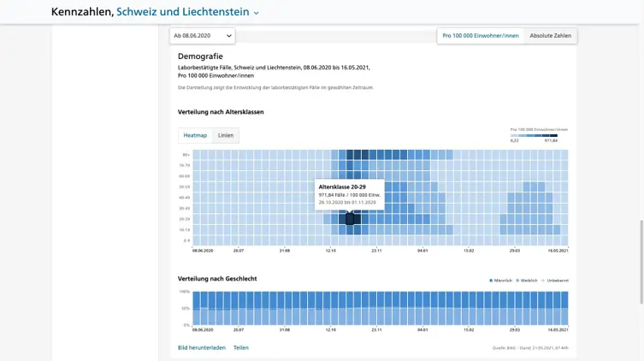Viewport: 644px width, 361px height.
Task: Click the 80+ age row label
Action: 186,155
